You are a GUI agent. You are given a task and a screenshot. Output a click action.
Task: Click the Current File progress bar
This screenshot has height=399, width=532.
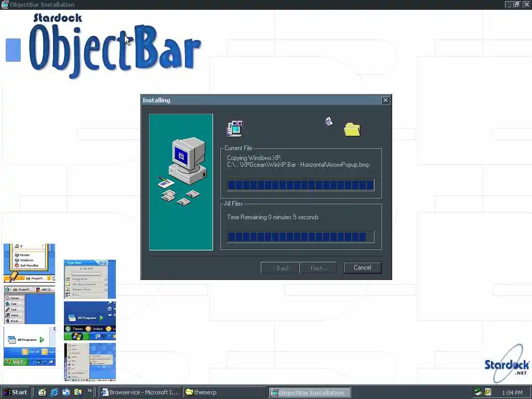pyautogui.click(x=301, y=185)
